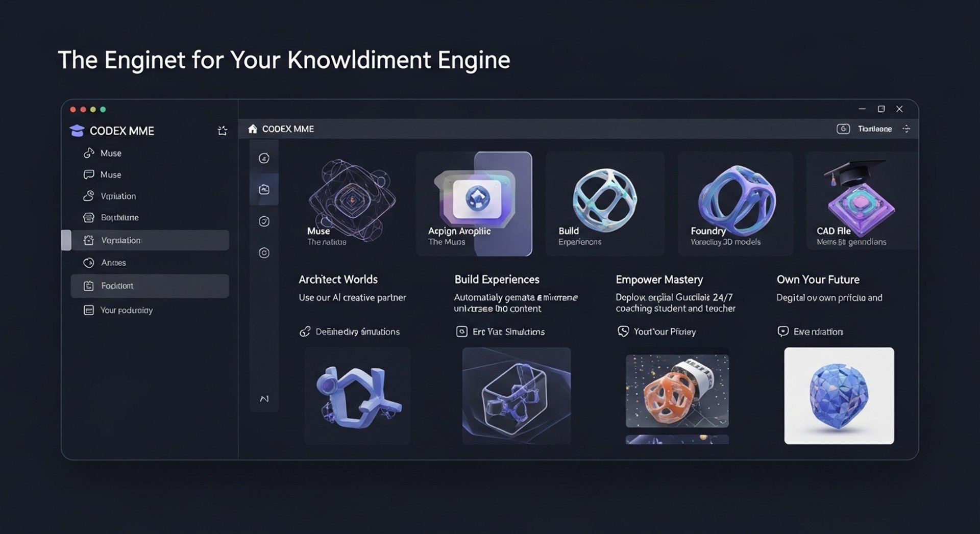Open the CAD File card with graduation cap
The image size is (980, 534).
862,204
